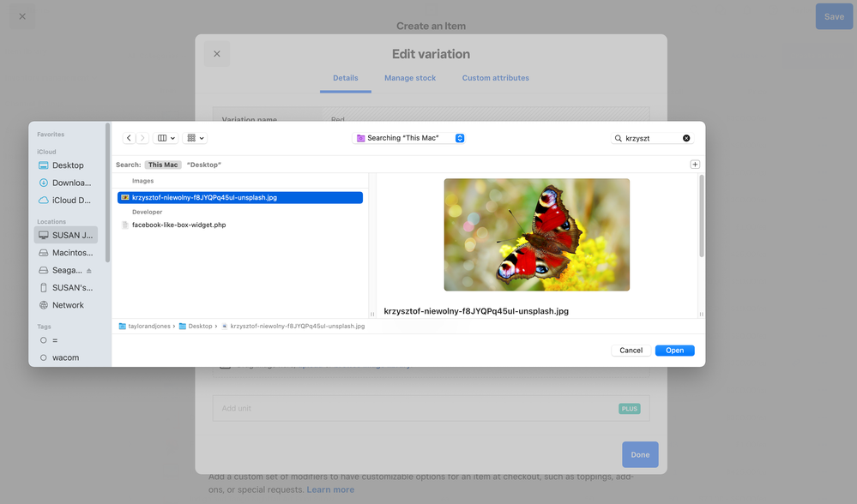The width and height of the screenshot is (857, 504).
Task: Open Downloads folder in sidebar
Action: click(71, 183)
